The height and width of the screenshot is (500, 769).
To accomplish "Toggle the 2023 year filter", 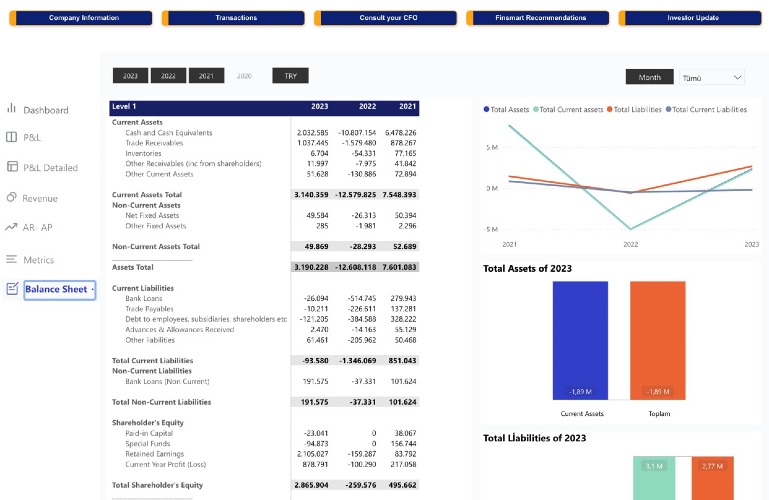I will [130, 75].
